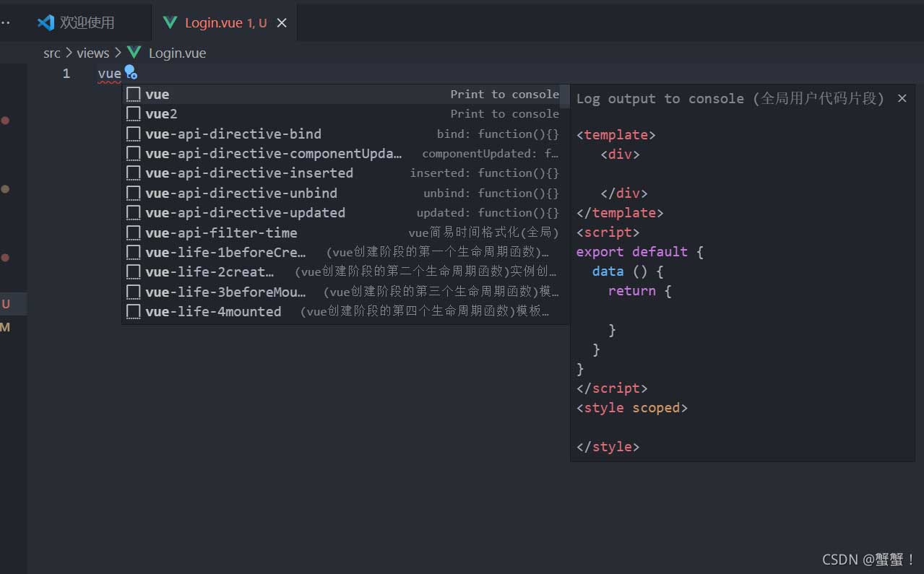Expand the views breadcrumb segment
Viewport: 924px width, 574px height.
tap(92, 53)
